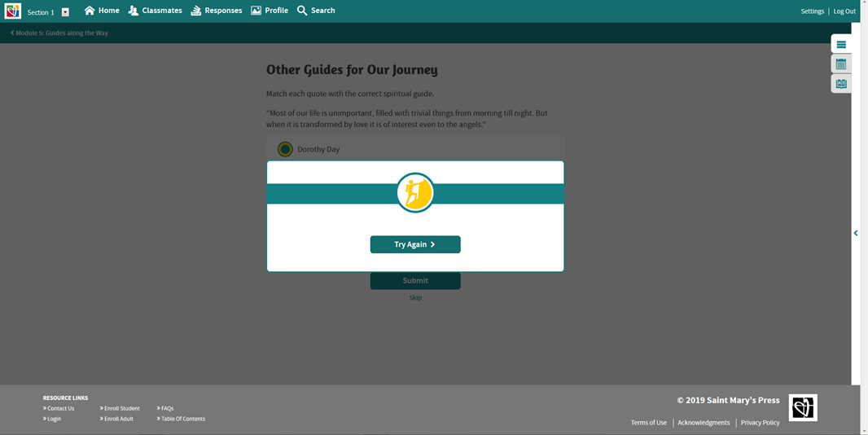Image resolution: width=868 pixels, height=435 pixels.
Task: Click the Saint Mary's Press footer logo
Action: tap(803, 408)
